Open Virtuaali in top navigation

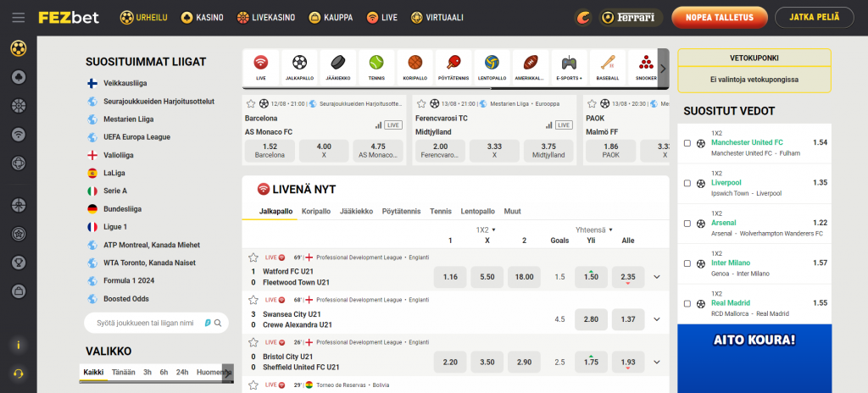click(437, 18)
